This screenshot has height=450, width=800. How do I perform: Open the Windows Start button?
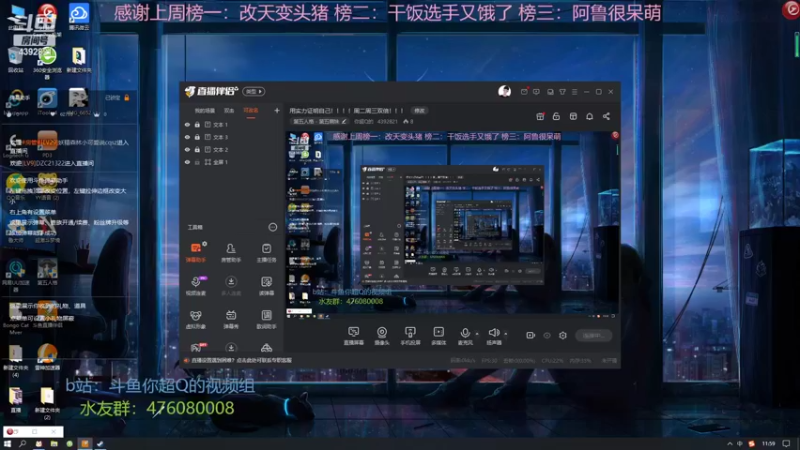click(x=7, y=444)
